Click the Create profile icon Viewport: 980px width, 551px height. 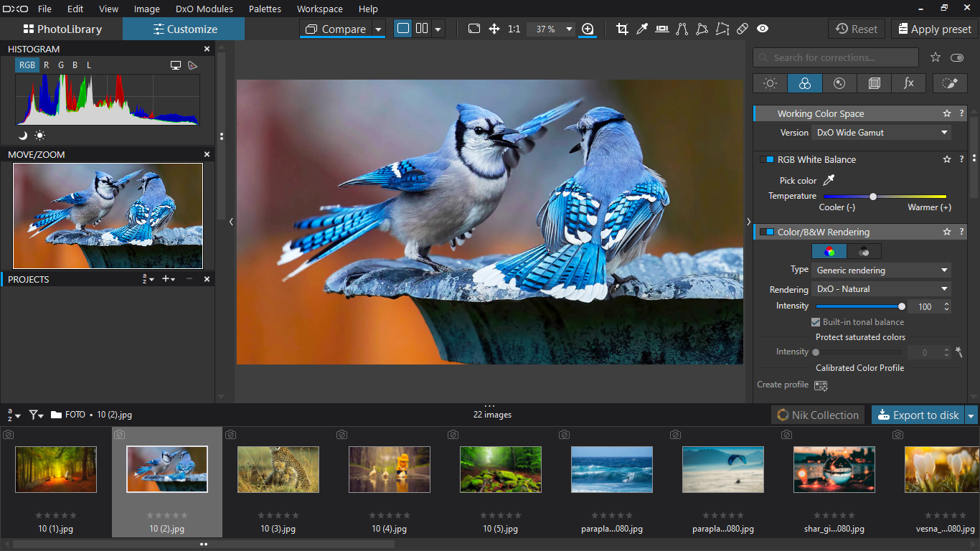click(x=821, y=385)
